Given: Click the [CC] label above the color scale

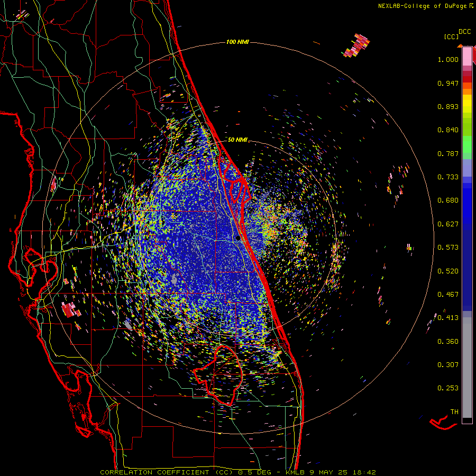Looking at the screenshot, I should point(451,36).
